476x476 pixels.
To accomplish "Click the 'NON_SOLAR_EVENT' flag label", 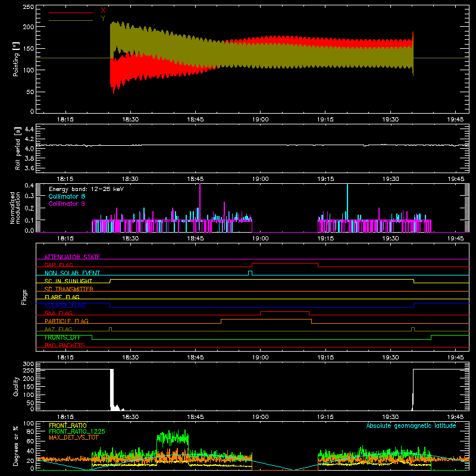I will (x=72, y=273).
